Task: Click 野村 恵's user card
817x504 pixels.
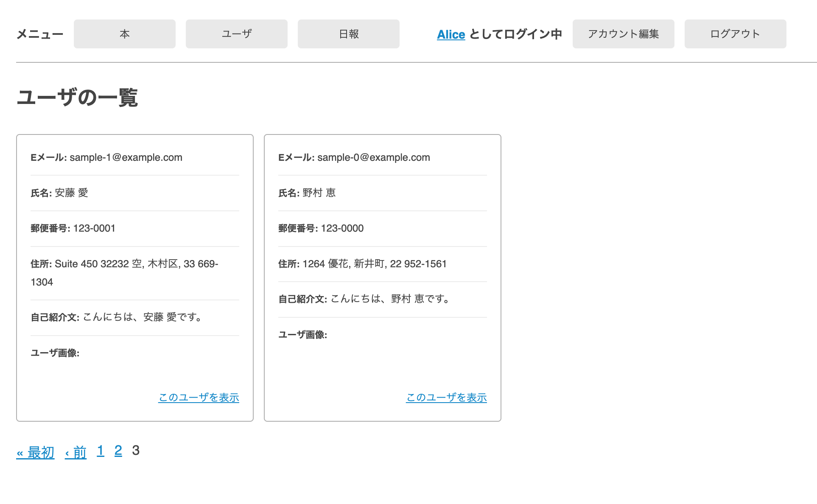Action: 382,277
